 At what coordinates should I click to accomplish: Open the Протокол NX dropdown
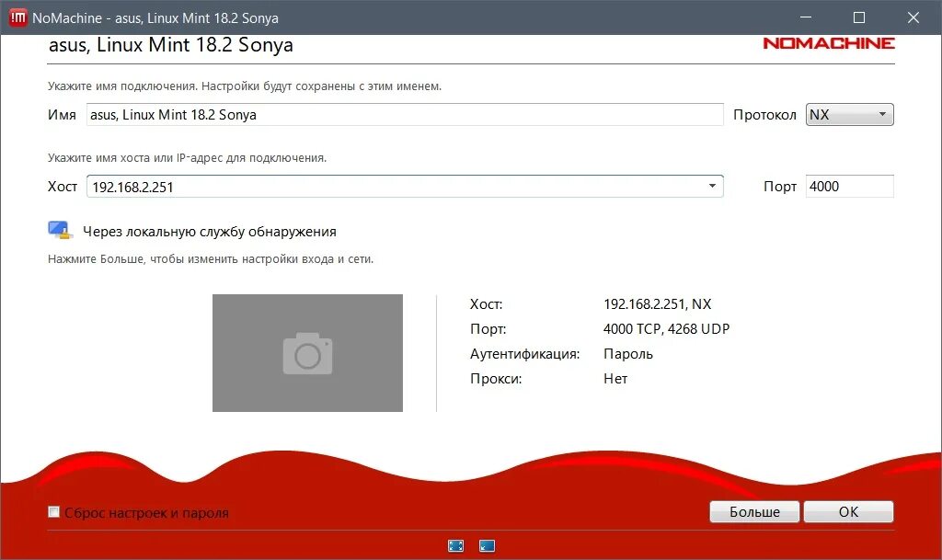click(849, 115)
